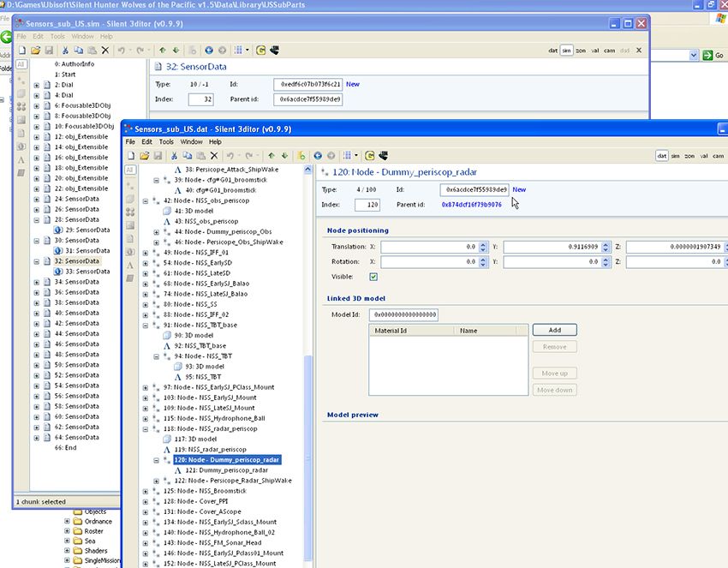Expand node 125: NSS_Broomstick
Image resolution: width=728 pixels, height=568 pixels.
coord(146,491)
